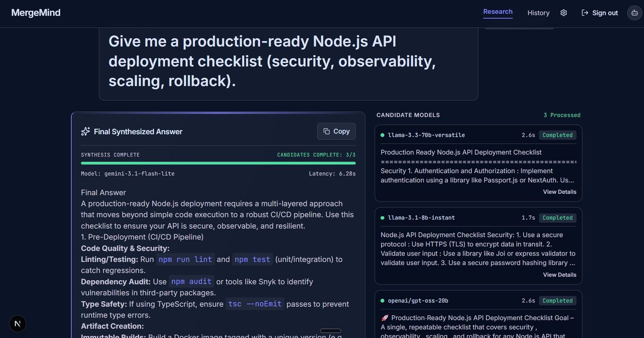Click the 'Linting/Testing:' bold label

pyautogui.click(x=110, y=259)
